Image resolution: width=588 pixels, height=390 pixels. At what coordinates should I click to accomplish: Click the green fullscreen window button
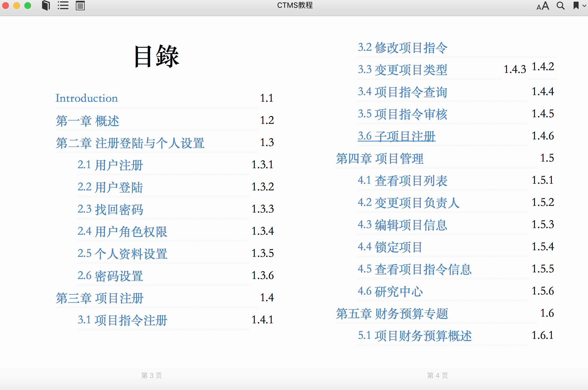click(x=28, y=6)
